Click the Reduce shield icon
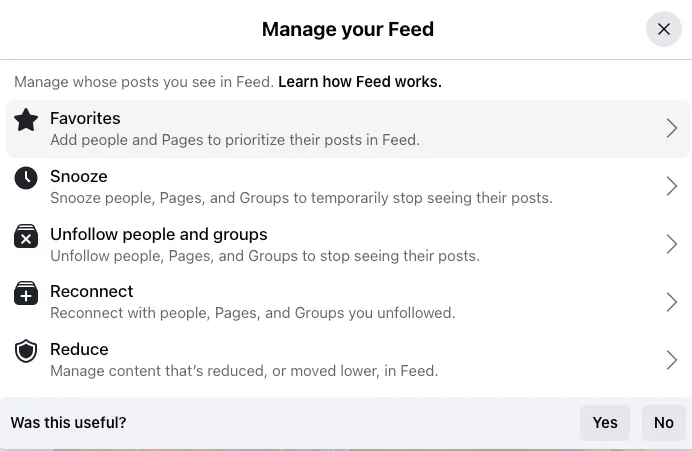This screenshot has width=692, height=451. [26, 351]
